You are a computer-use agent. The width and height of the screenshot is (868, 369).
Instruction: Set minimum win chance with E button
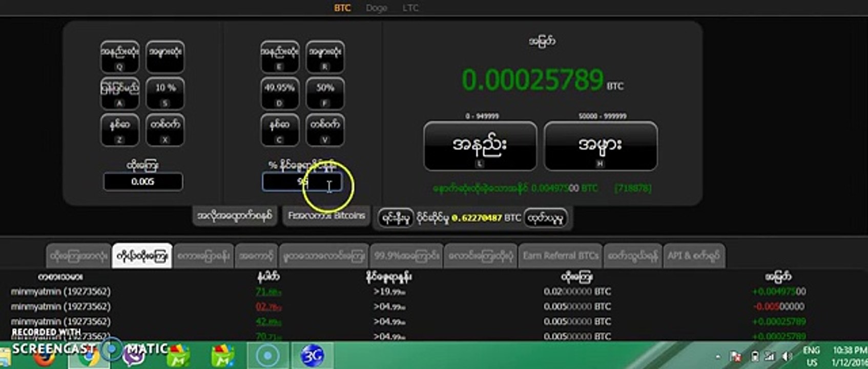[x=280, y=56]
